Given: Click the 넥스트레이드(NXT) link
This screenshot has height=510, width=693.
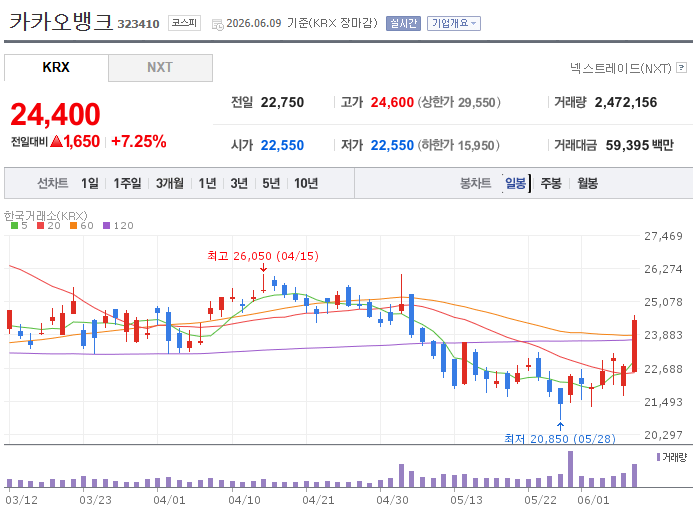Looking at the screenshot, I should (x=621, y=68).
